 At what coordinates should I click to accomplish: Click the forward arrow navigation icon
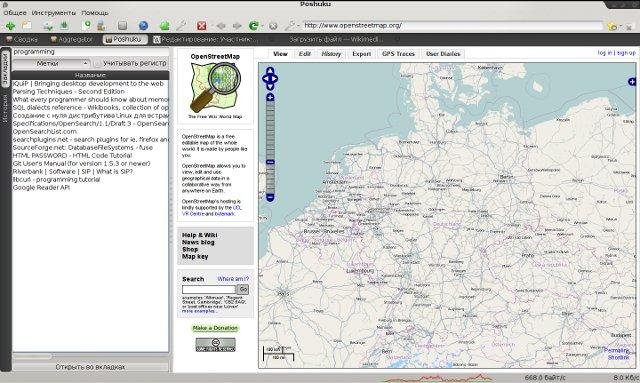pyautogui.click(x=237, y=26)
